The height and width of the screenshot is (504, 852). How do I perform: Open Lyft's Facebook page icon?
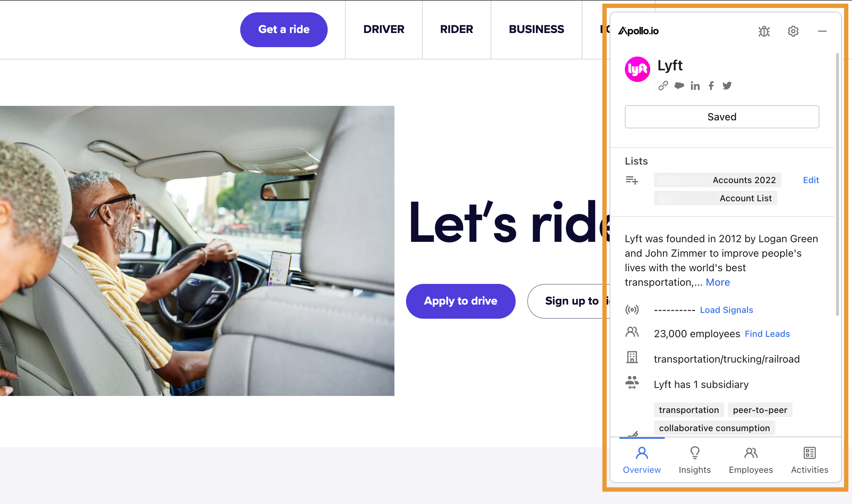click(x=711, y=86)
